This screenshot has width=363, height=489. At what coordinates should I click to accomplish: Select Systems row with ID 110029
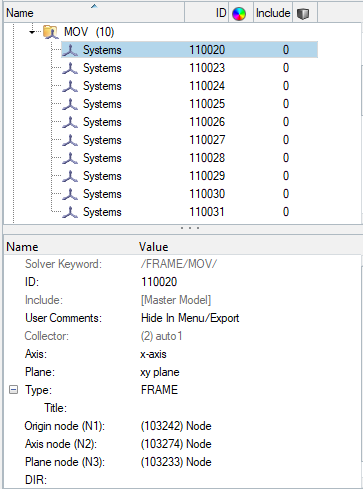pos(189,176)
